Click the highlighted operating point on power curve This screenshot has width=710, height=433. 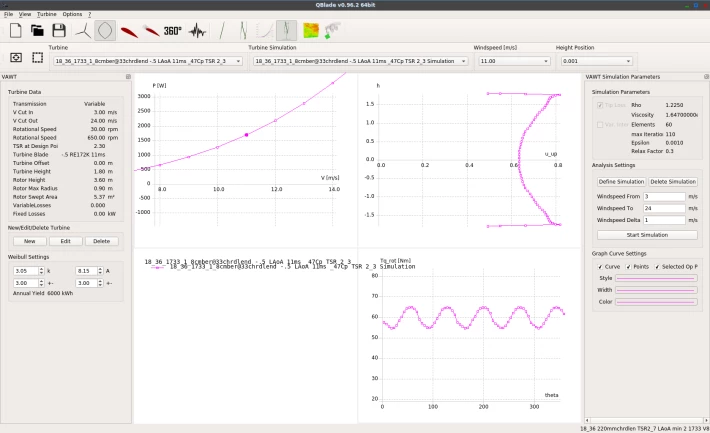pyautogui.click(x=246, y=135)
